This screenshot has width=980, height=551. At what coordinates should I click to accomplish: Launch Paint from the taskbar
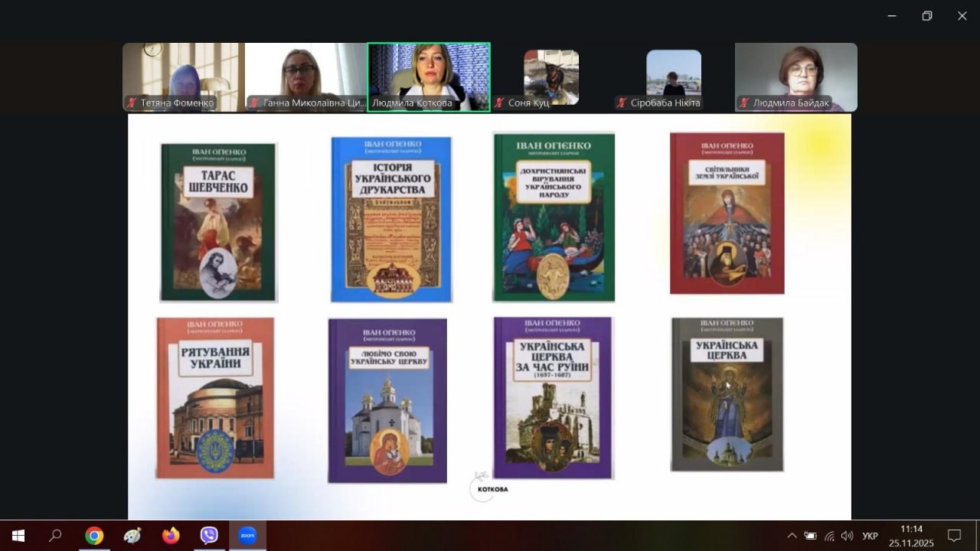pos(132,536)
